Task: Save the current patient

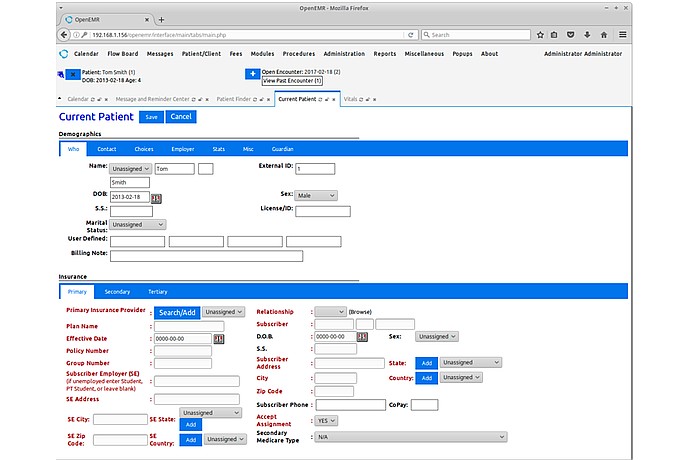Action: click(x=151, y=117)
